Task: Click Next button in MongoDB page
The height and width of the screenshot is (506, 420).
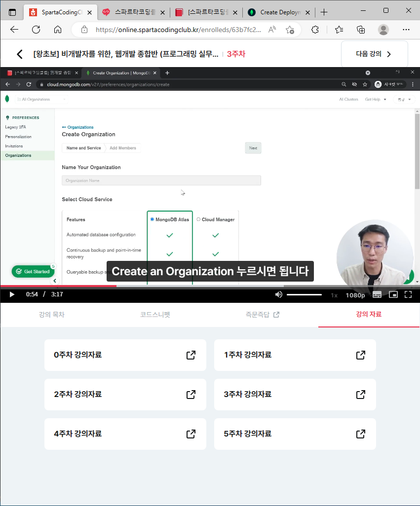Action: coord(253,148)
